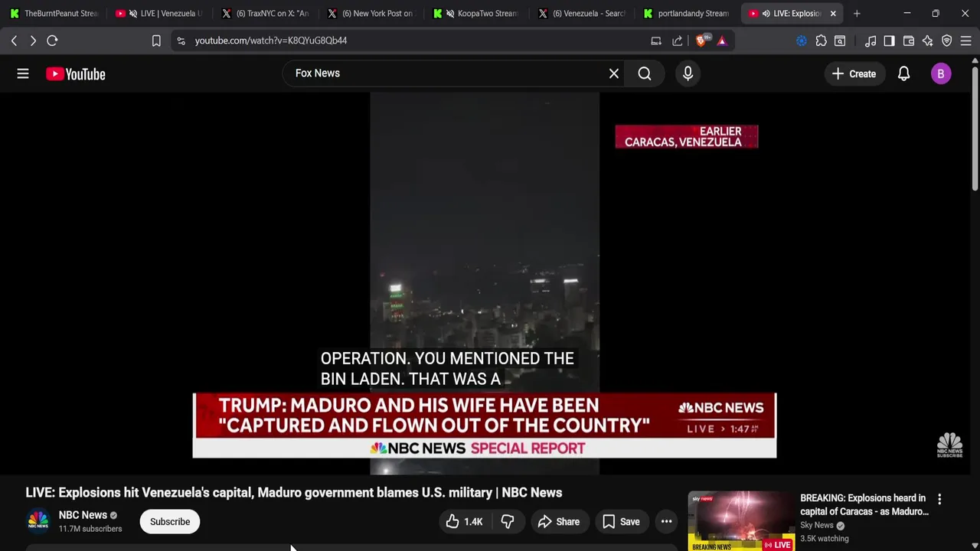The height and width of the screenshot is (551, 980).
Task: Share this video
Action: coord(559,521)
